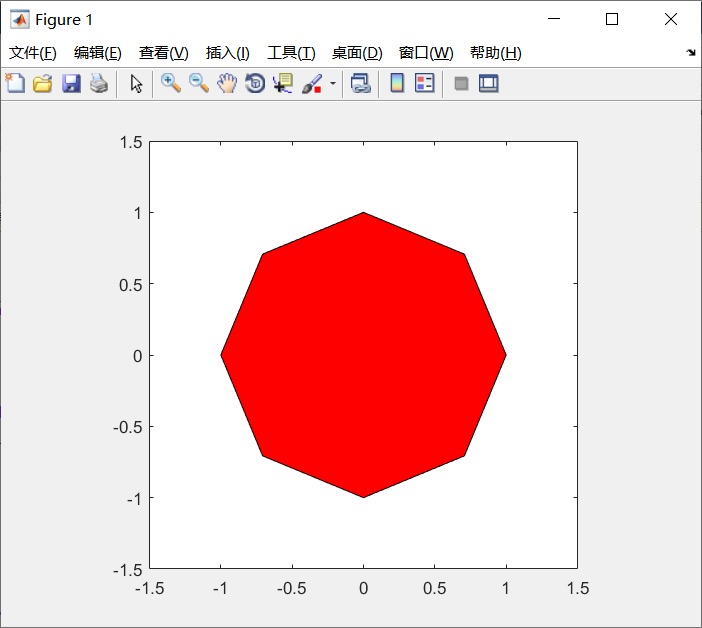
Task: Enable the Rotate 3D tool
Action: (x=255, y=83)
